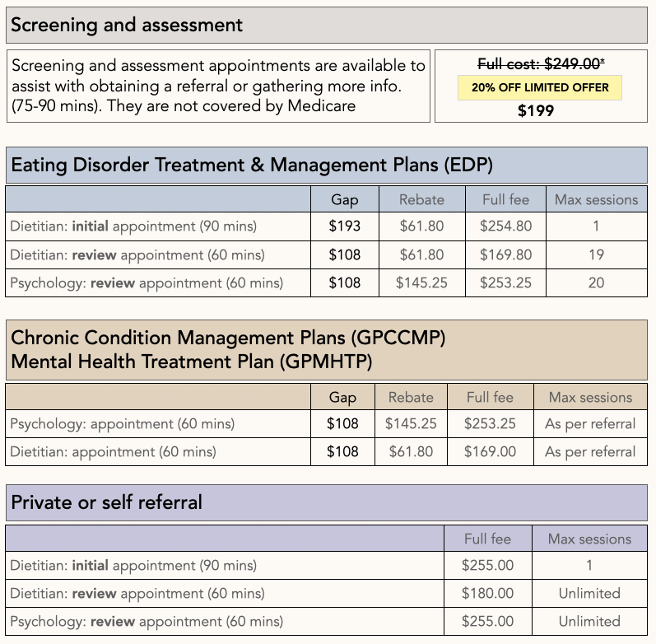Click the $193 gap for dietitian initial appointment

click(x=345, y=226)
